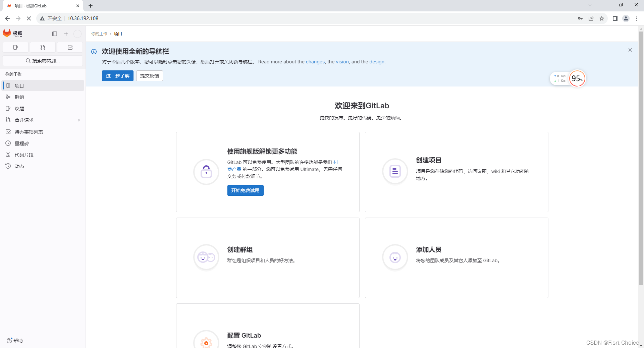644x348 pixels.
Task: Select 群组 in the sidebar
Action: tap(19, 97)
